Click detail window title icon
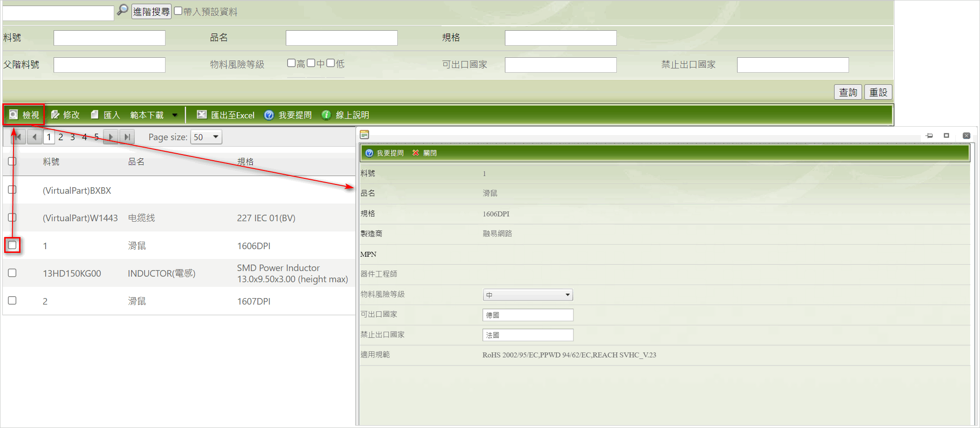This screenshot has height=428, width=980. click(365, 135)
